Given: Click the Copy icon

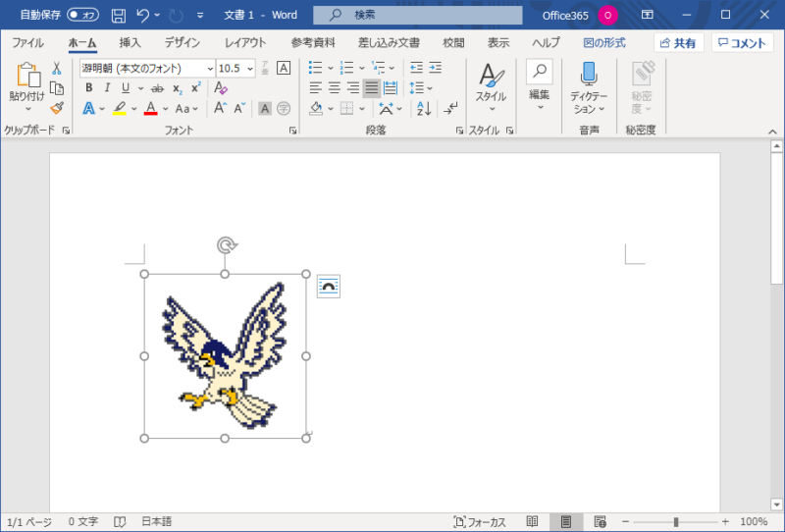Looking at the screenshot, I should click(57, 88).
